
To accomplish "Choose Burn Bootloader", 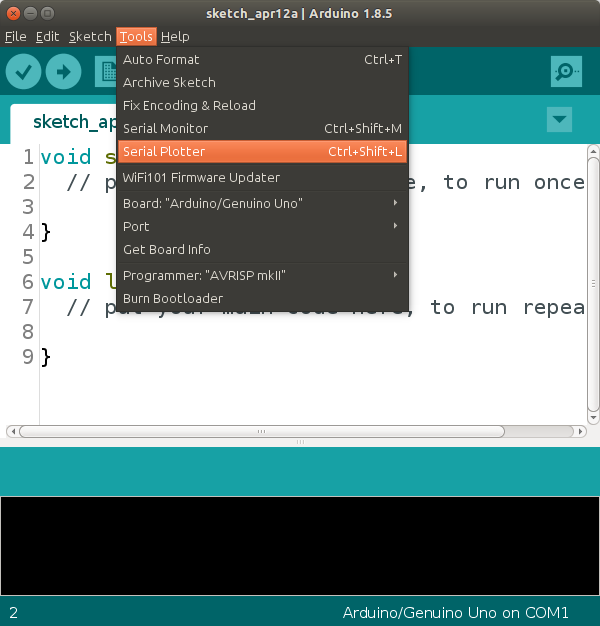I will [x=263, y=299].
